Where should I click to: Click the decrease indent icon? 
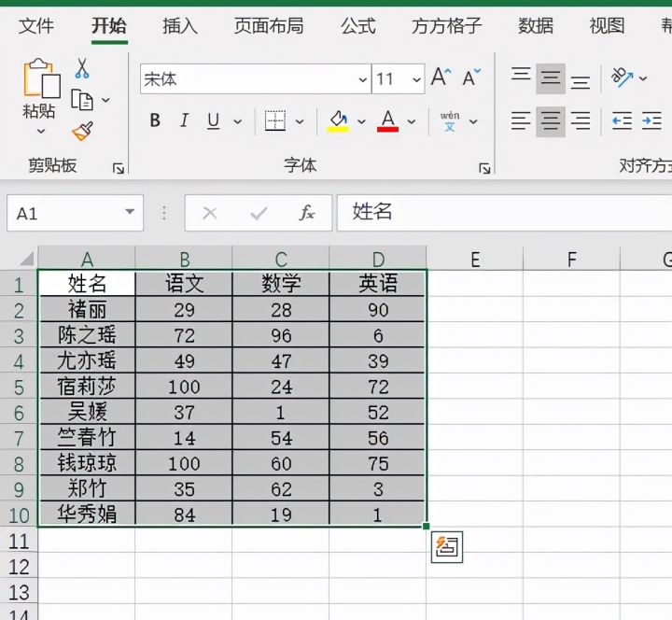pos(622,120)
